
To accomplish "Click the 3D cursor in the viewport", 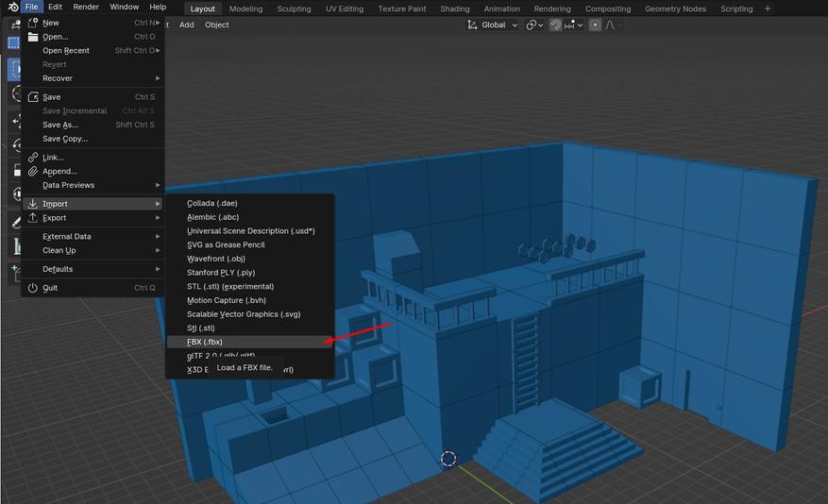I will click(x=448, y=459).
